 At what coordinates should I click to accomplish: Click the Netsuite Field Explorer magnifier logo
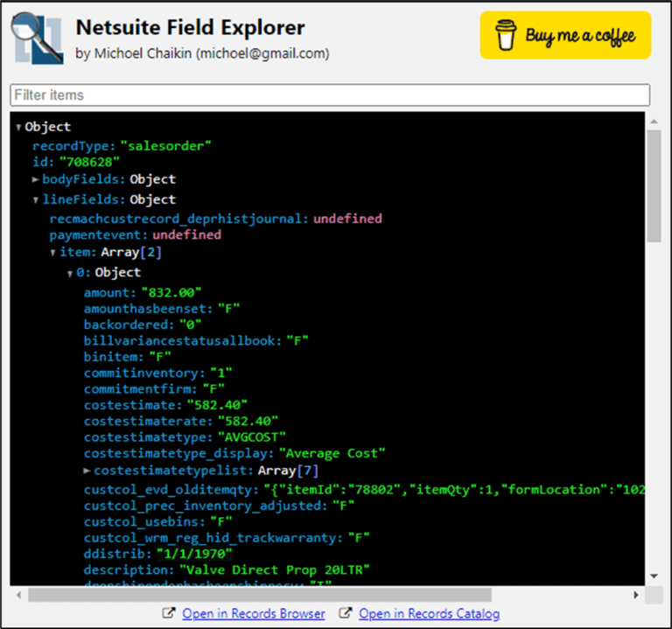point(38,38)
